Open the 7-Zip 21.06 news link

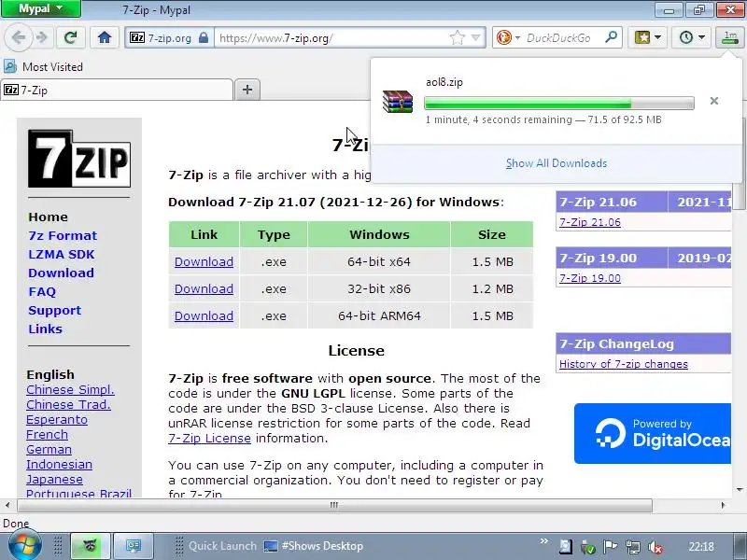tap(590, 222)
